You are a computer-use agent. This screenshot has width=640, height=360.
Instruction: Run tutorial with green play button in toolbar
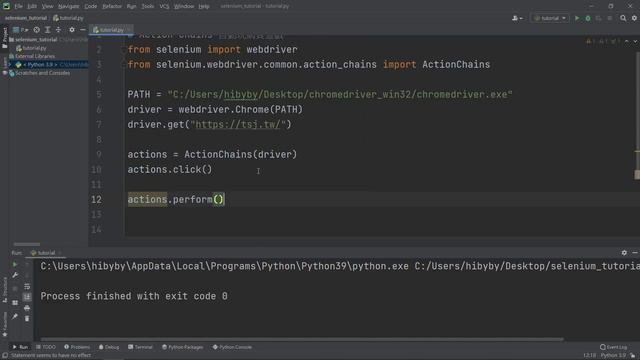[x=577, y=18]
